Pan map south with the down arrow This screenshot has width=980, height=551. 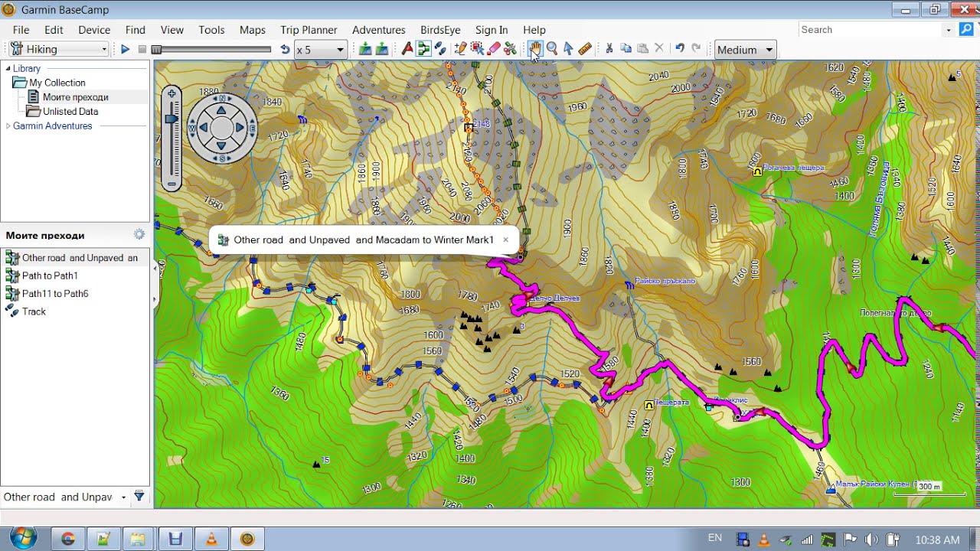[x=222, y=145]
